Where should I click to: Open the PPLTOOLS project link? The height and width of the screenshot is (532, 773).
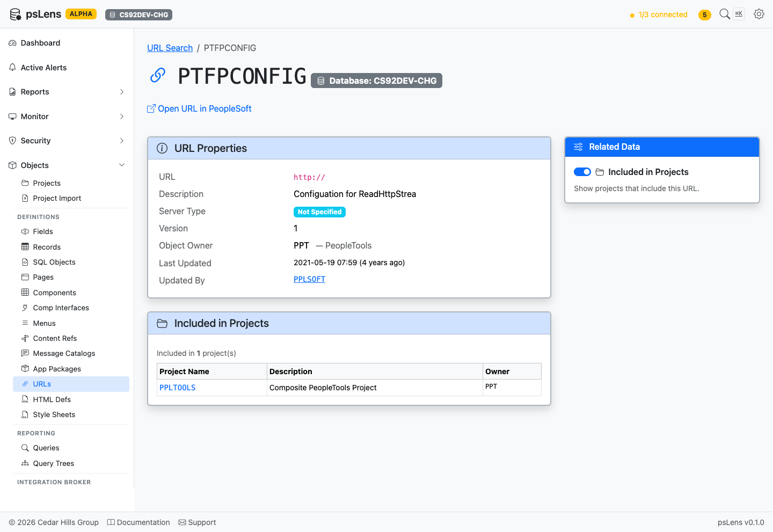[177, 388]
